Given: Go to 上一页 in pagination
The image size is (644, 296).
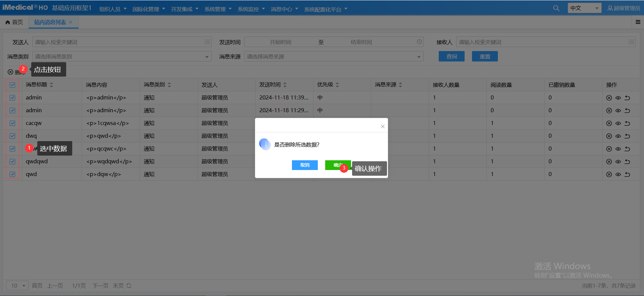Looking at the screenshot, I should pyautogui.click(x=55, y=286).
